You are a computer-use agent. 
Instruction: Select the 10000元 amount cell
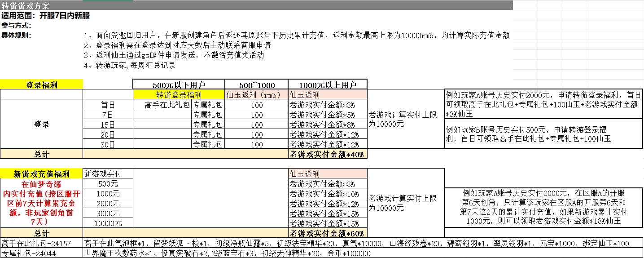[108, 223]
